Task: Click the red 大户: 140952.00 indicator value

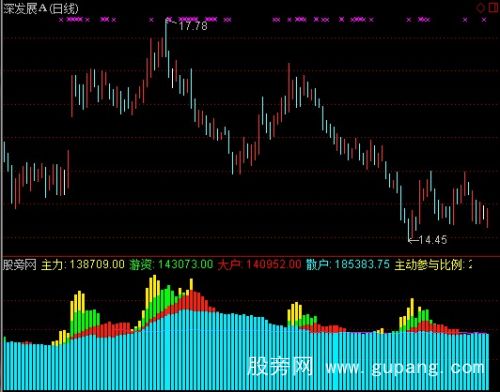Action: tap(259, 265)
